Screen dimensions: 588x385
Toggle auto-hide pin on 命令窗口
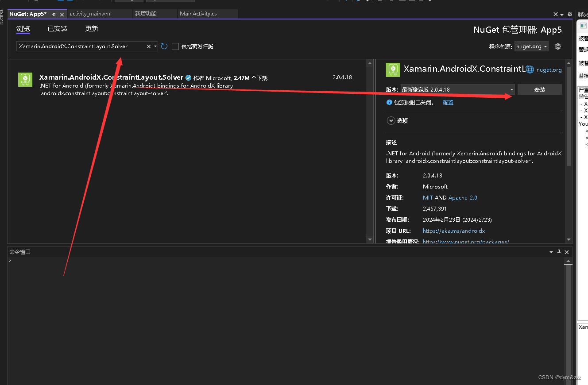(x=559, y=252)
